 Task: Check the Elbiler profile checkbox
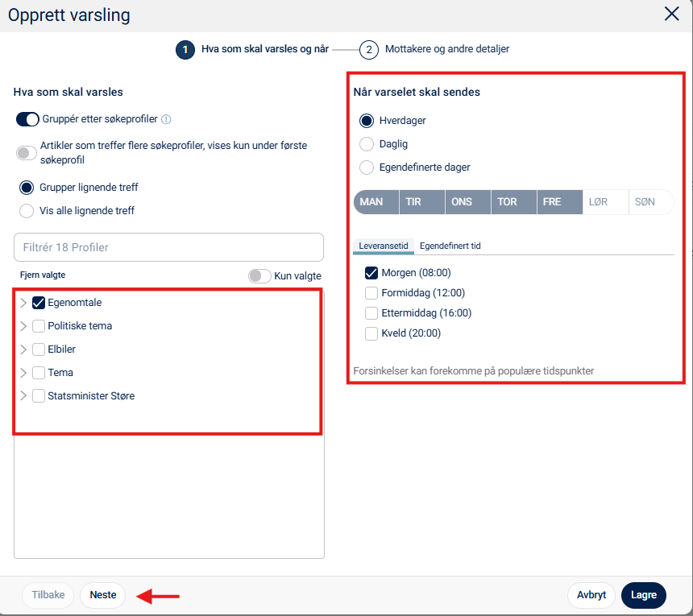pos(39,349)
